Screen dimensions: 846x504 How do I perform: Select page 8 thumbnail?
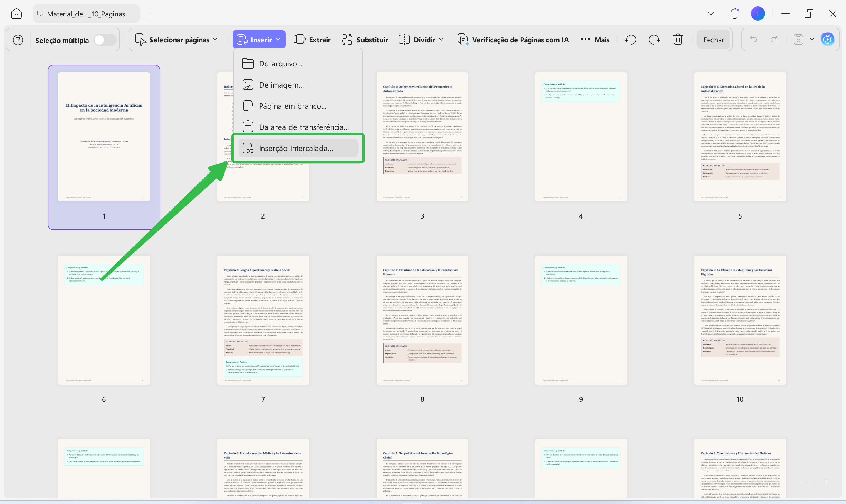(422, 320)
